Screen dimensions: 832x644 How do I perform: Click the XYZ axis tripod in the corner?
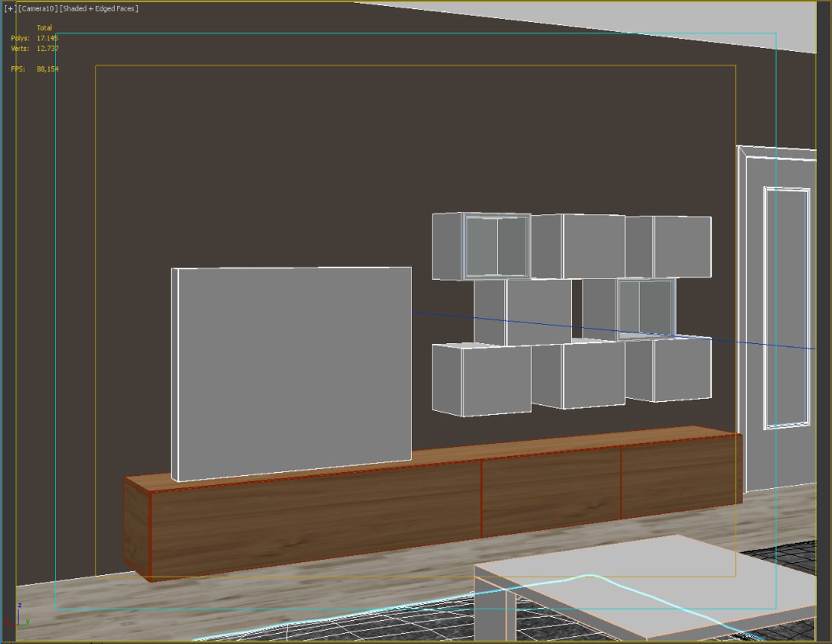(x=17, y=615)
